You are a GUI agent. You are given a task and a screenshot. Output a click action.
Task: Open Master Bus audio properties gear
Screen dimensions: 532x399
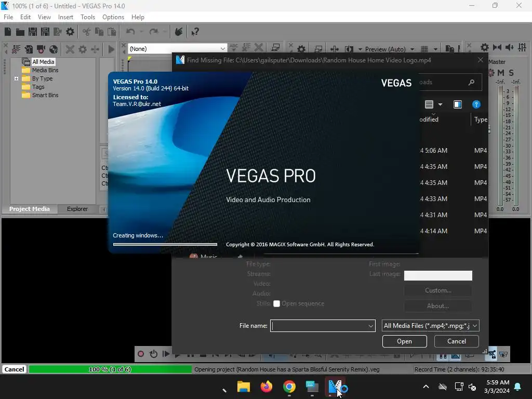485,47
